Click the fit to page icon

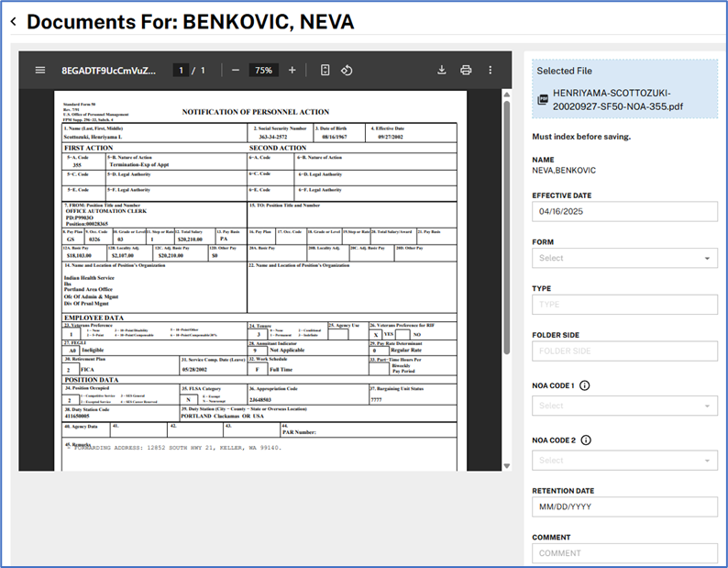pyautogui.click(x=325, y=70)
